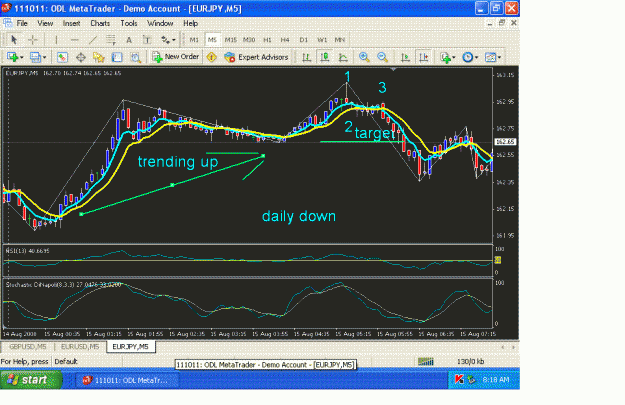Screen dimensions: 625x405
Task: Click the chart tabs scroll-left arrow
Action: pyautogui.click(x=502, y=347)
